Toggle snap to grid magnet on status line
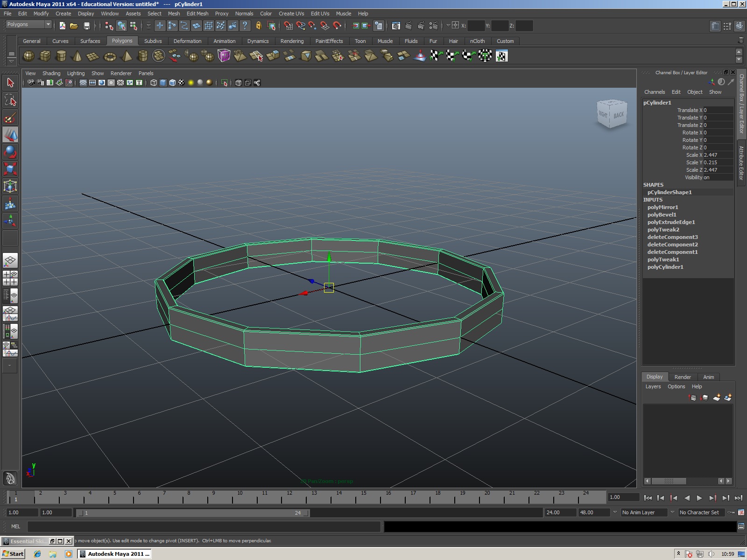Image resolution: width=747 pixels, height=560 pixels. pyautogui.click(x=288, y=26)
